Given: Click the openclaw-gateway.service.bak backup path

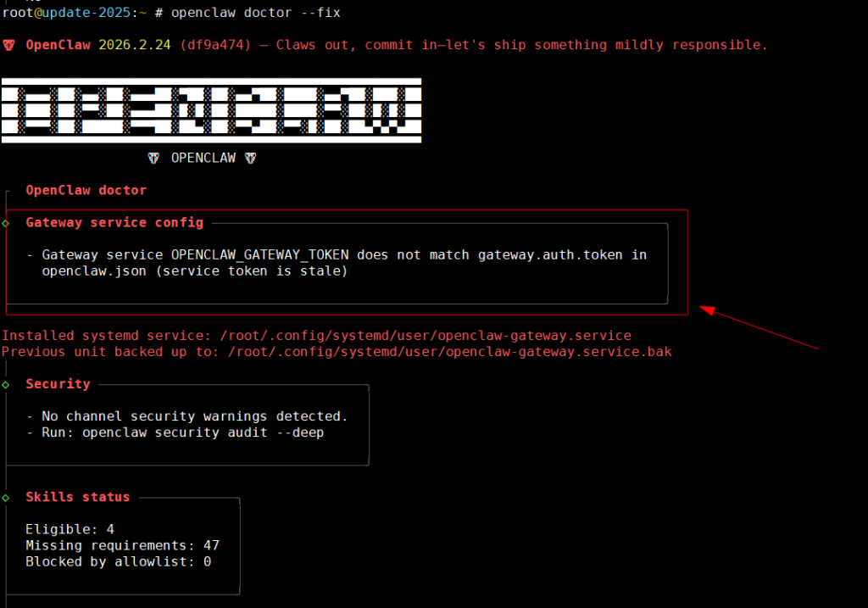Looking at the screenshot, I should tap(449, 351).
